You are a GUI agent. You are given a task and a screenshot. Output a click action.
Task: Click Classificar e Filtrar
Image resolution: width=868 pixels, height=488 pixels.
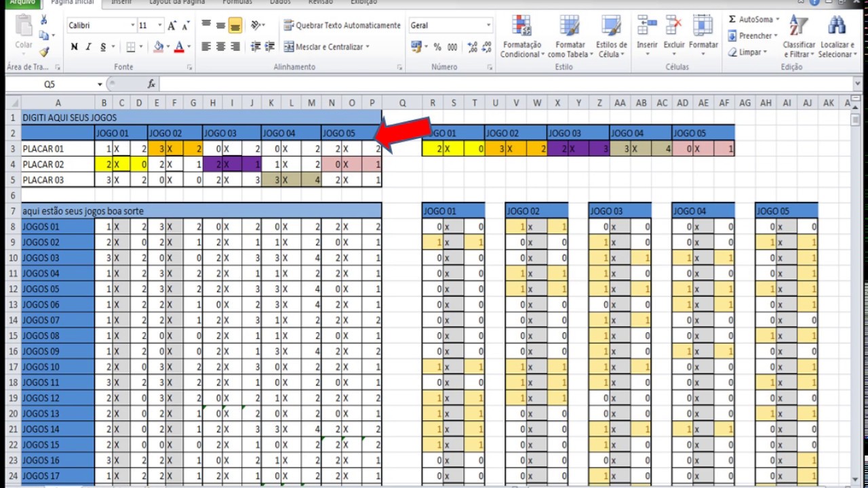click(799, 37)
